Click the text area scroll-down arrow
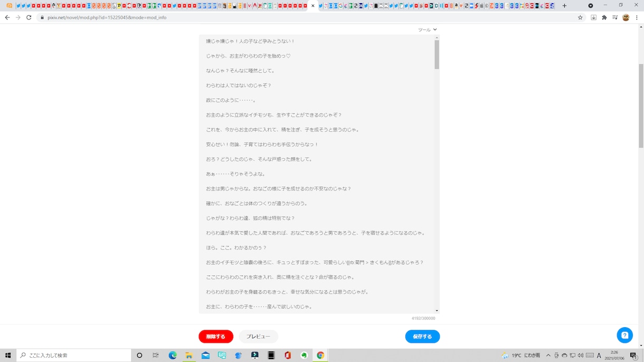644x362 pixels. (x=437, y=311)
